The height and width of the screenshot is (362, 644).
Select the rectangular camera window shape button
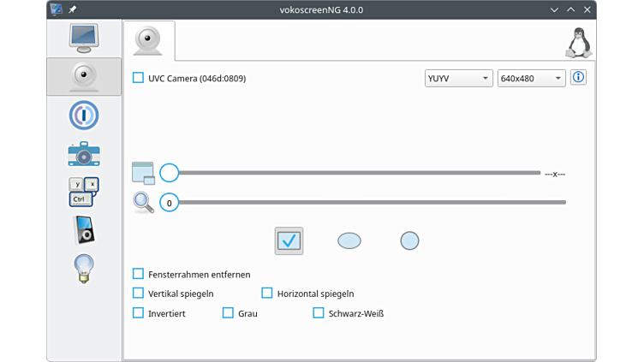[289, 240]
